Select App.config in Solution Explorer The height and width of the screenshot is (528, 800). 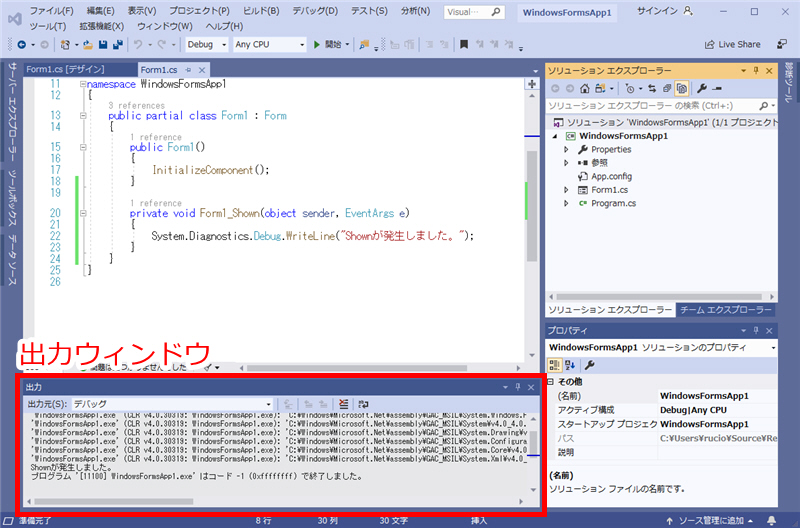(611, 177)
